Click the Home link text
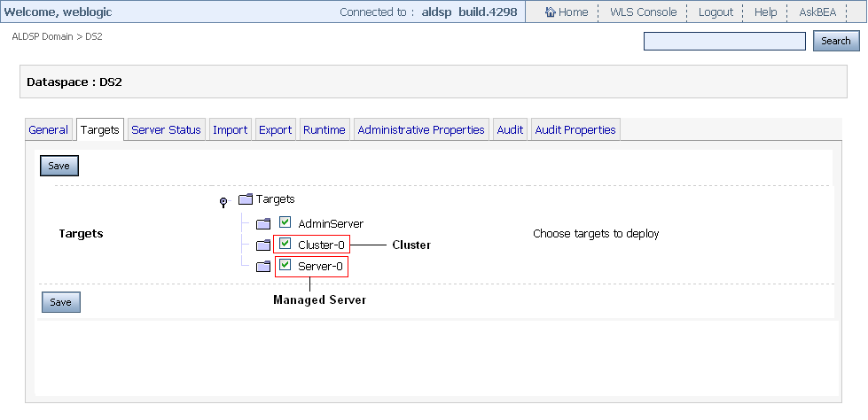 point(573,12)
